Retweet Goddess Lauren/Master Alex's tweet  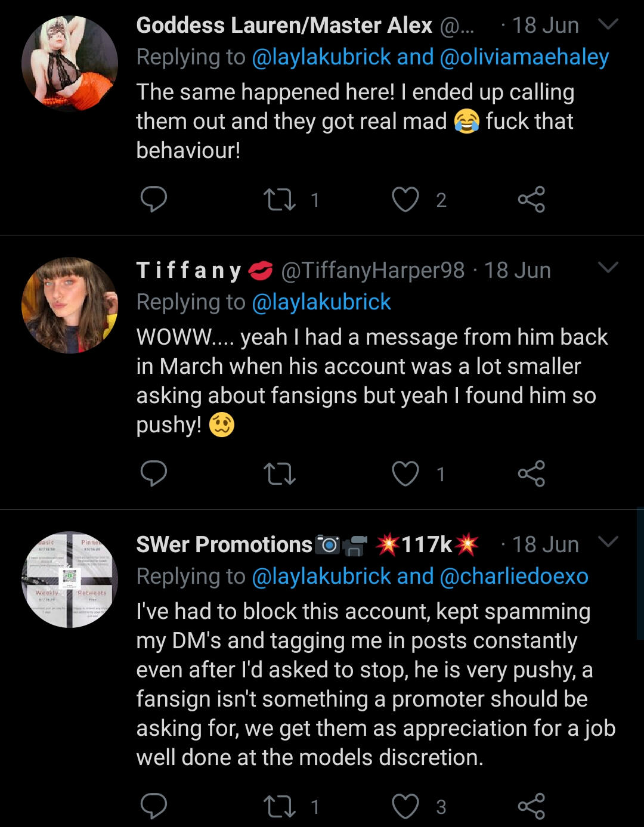click(279, 199)
